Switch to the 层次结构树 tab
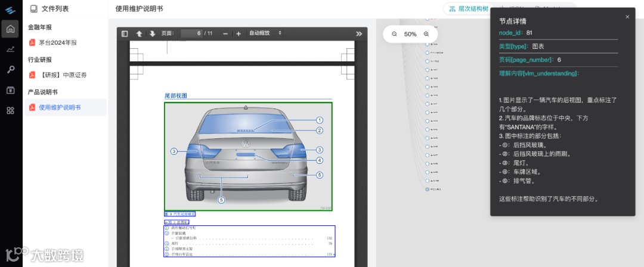 click(468, 8)
